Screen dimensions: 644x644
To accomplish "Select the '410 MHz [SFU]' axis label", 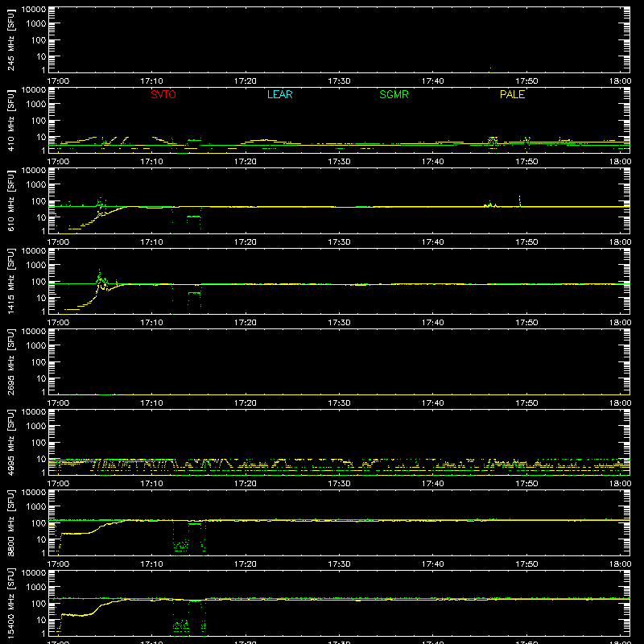I will tap(10, 120).
